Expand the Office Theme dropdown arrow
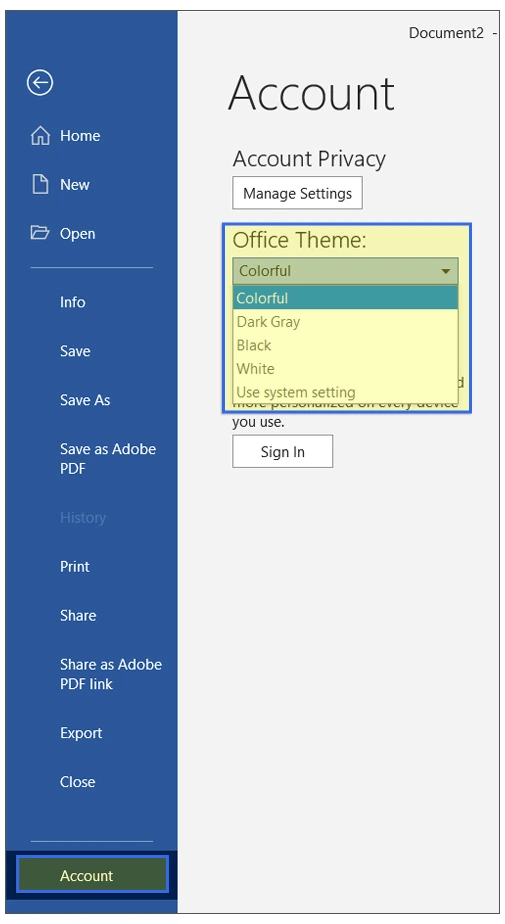 pyautogui.click(x=446, y=271)
